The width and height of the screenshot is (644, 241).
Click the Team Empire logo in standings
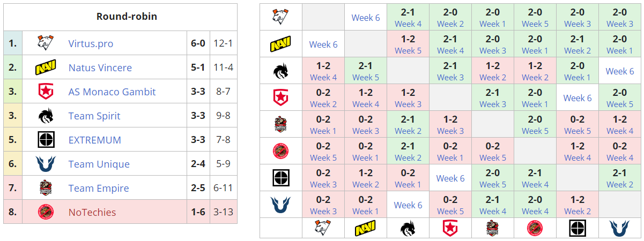(46, 188)
